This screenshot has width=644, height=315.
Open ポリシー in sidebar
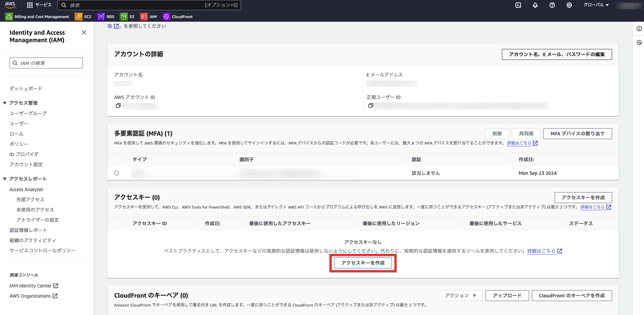click(x=19, y=144)
